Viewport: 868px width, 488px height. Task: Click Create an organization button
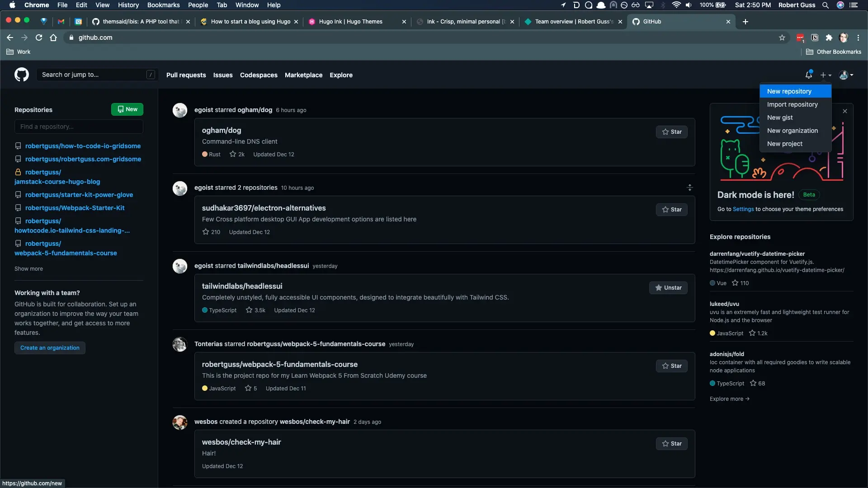[50, 348]
